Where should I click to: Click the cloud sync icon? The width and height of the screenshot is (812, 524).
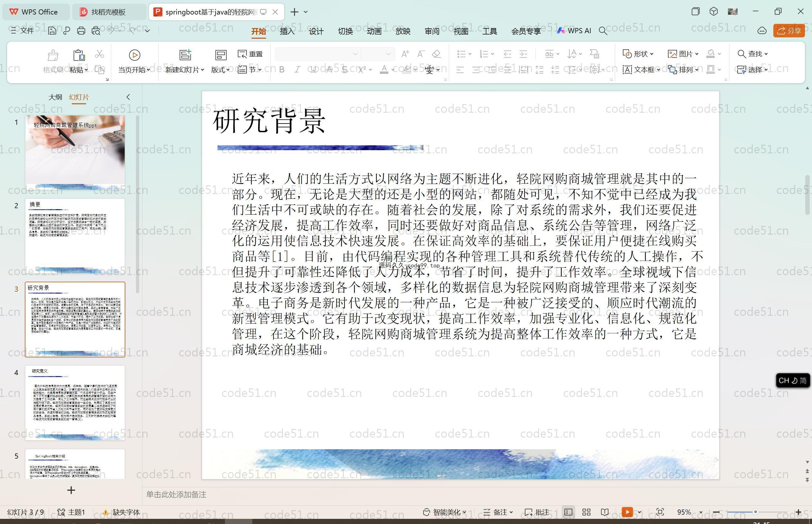tap(762, 31)
